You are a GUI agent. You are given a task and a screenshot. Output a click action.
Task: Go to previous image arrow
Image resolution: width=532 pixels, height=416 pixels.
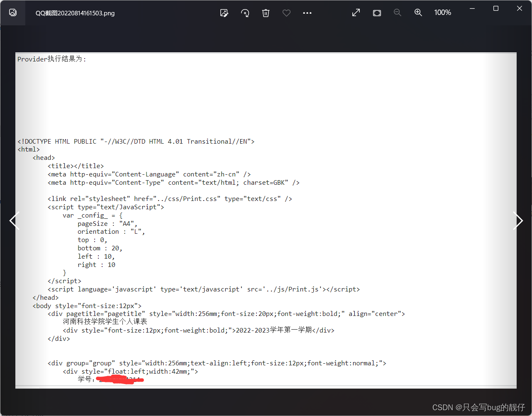(x=15, y=220)
